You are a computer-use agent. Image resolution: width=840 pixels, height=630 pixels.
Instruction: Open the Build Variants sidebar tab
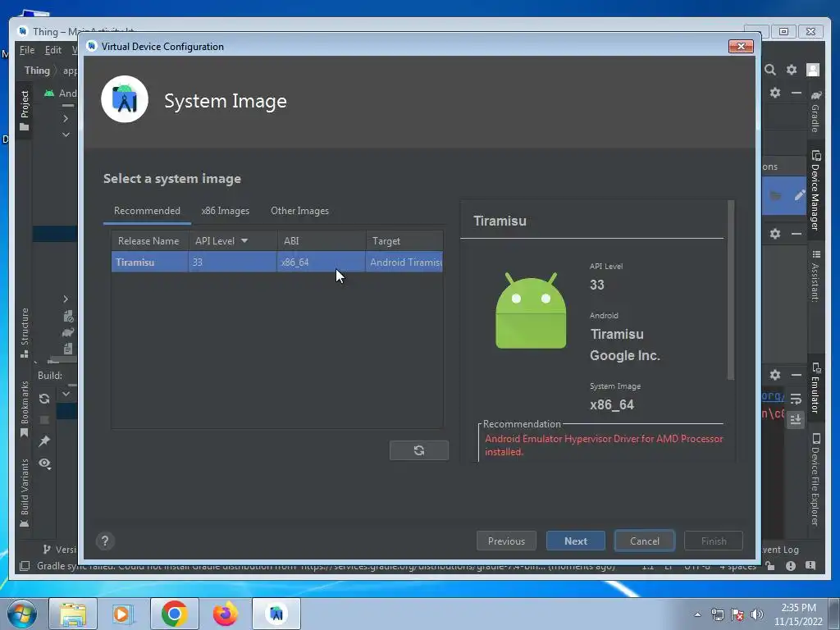point(24,493)
